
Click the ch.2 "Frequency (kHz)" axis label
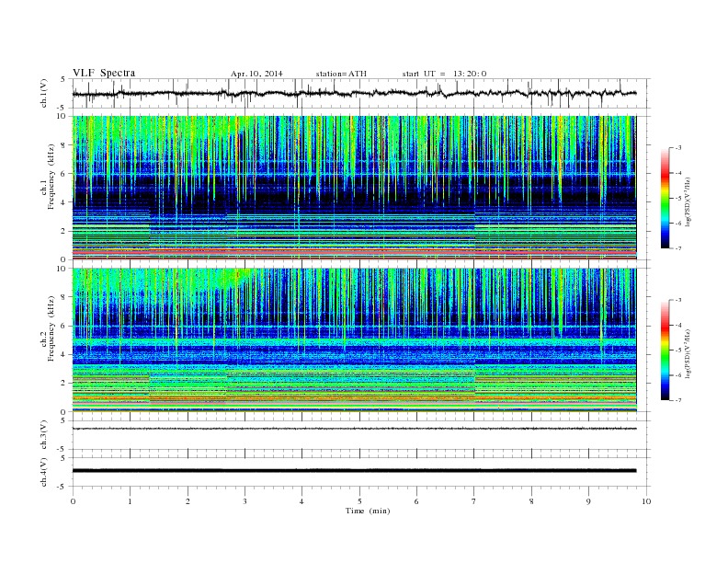click(51, 327)
